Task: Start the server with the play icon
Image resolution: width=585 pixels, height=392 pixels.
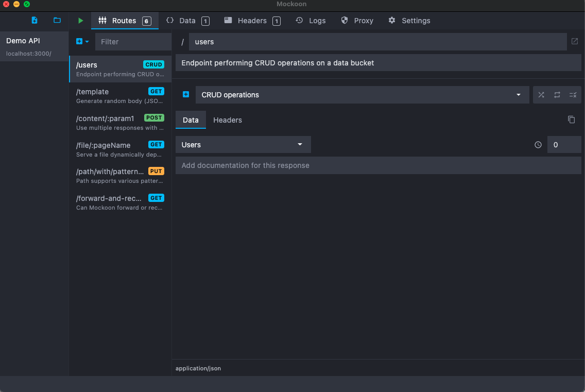Action: point(81,21)
